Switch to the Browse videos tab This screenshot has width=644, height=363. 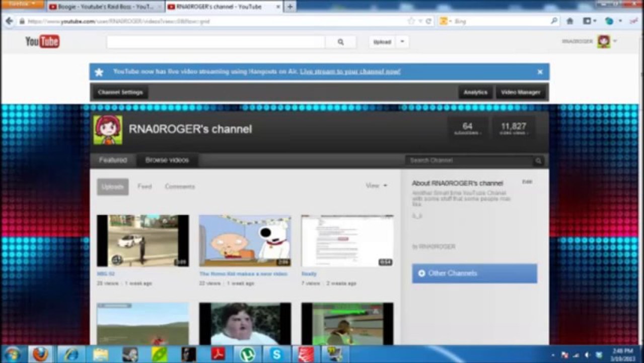(x=167, y=160)
